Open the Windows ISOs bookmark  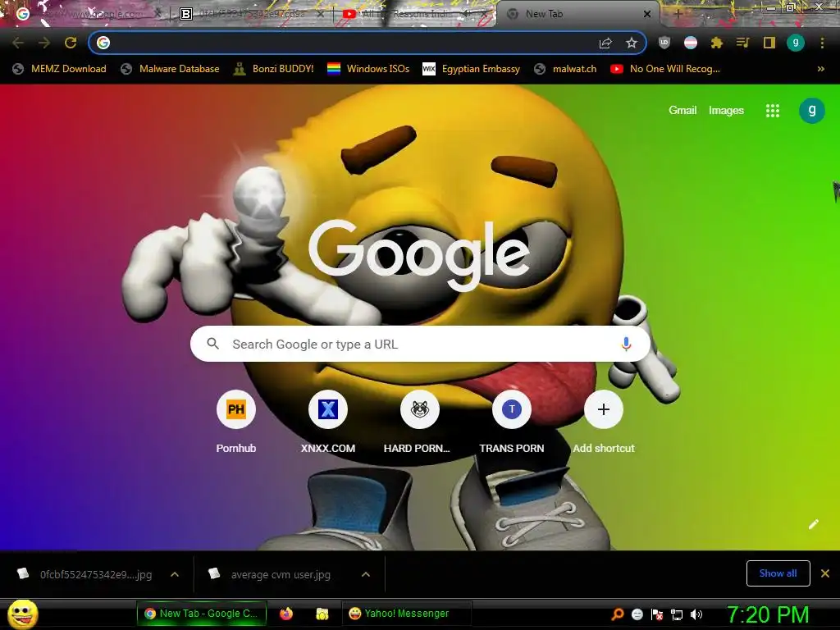tap(368, 69)
